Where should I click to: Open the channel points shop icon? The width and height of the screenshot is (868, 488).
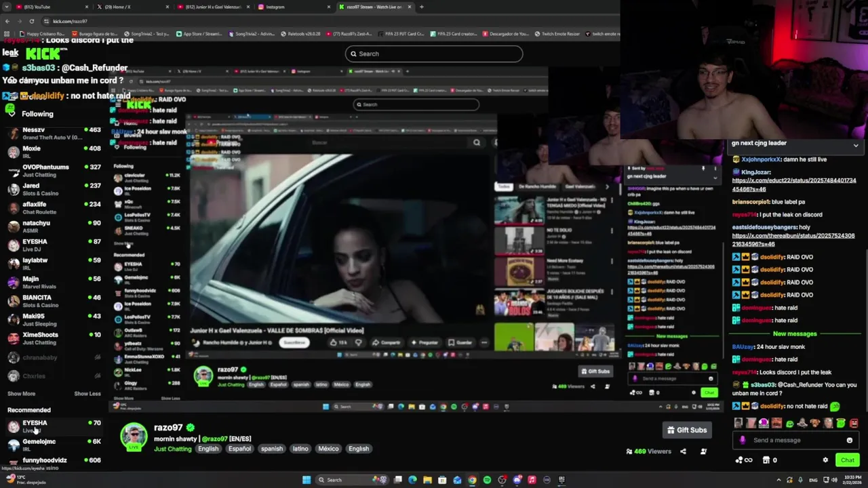coord(766,460)
